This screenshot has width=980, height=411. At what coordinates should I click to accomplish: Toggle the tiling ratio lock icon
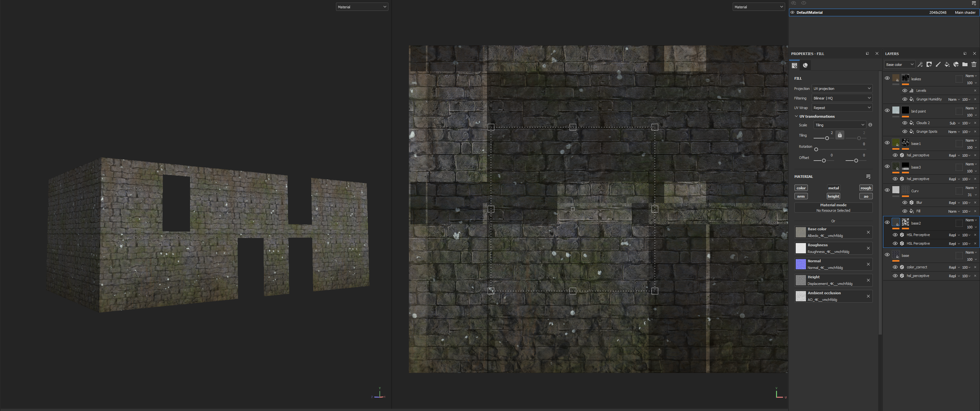[840, 135]
